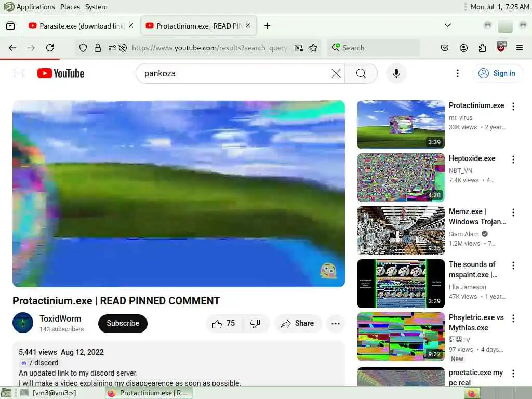
Task: Start voice search with the microphone
Action: pyautogui.click(x=396, y=73)
